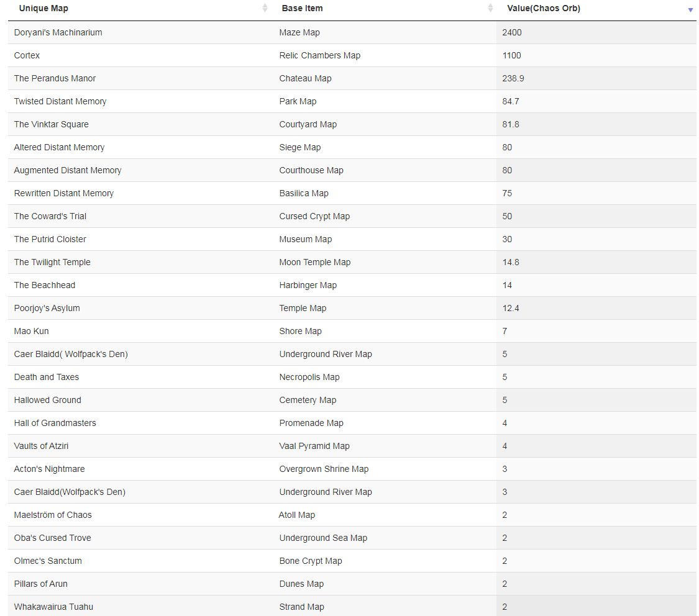Click the Whakawairua Tuahu entry
The image size is (699, 616).
53,607
